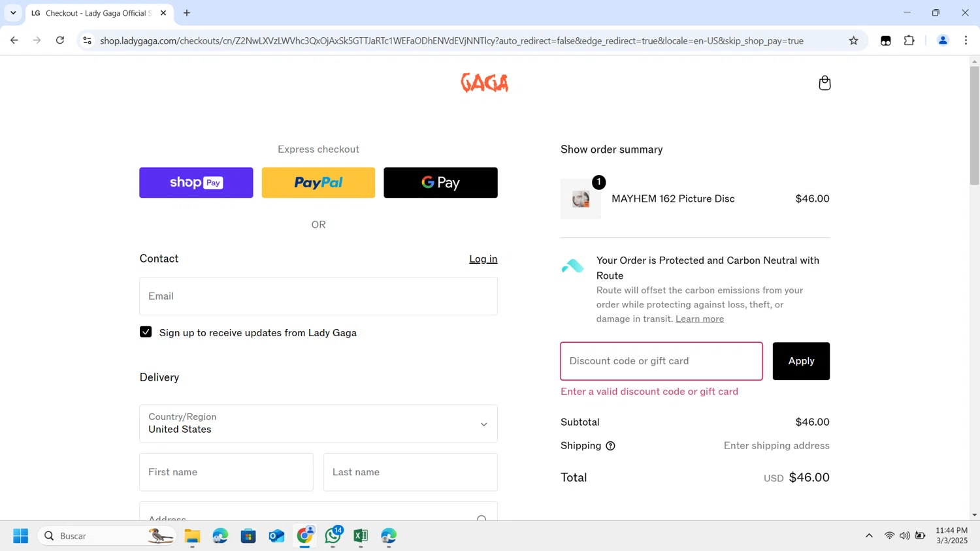Click the site information icon in address bar
Image resolution: width=980 pixels, height=551 pixels.
coord(87,40)
